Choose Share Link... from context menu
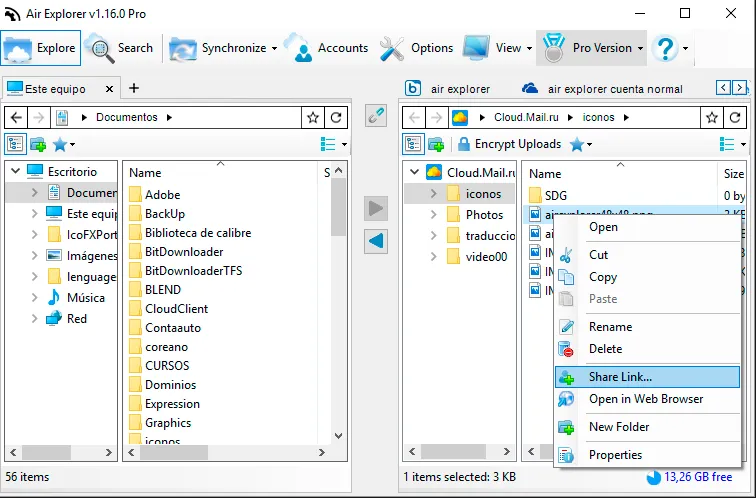The image size is (756, 498). click(647, 377)
